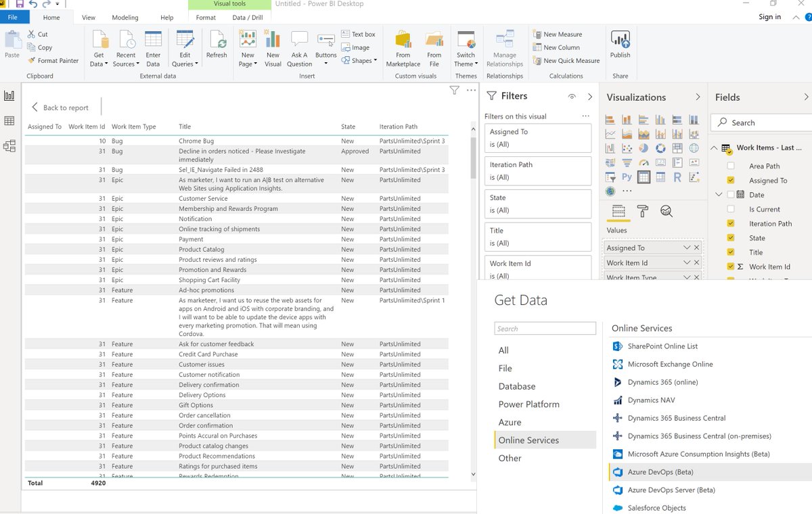Viewport: 812px width, 514px height.
Task: Check the Is Current field
Action: tap(731, 210)
